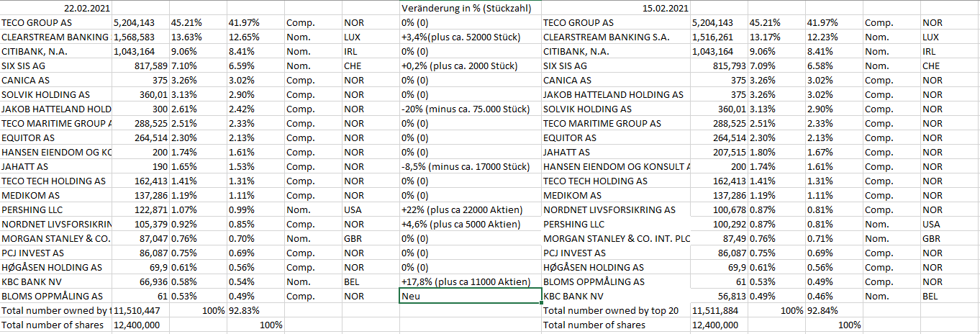The height and width of the screenshot is (334, 980).
Task: Click the Pershing share count 122,871
Action: (140, 209)
